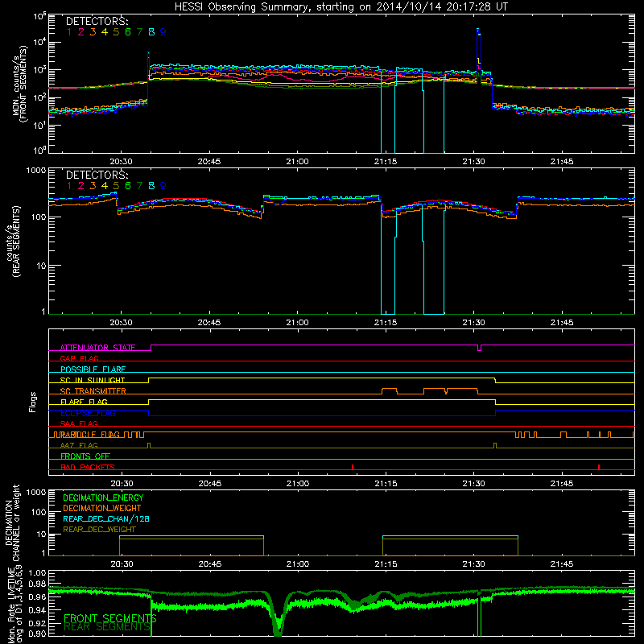Click the SC IN SUNLIGHT flag label

click(93, 380)
